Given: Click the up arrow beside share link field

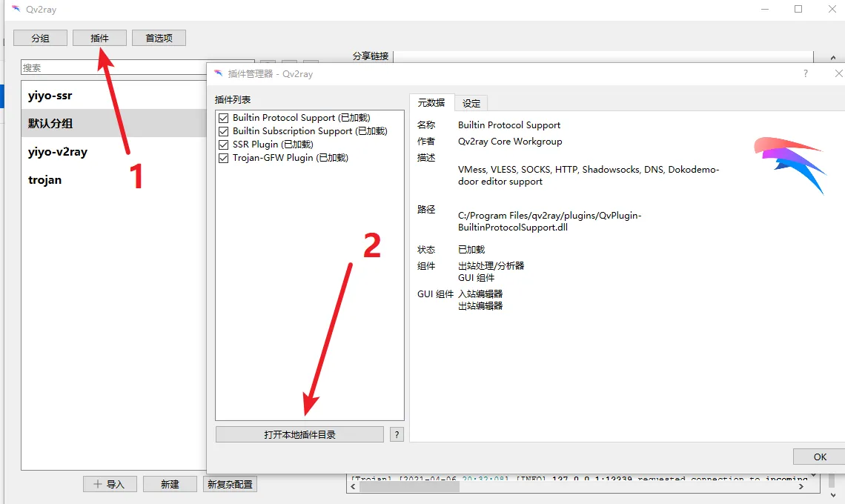Looking at the screenshot, I should coord(829,57).
